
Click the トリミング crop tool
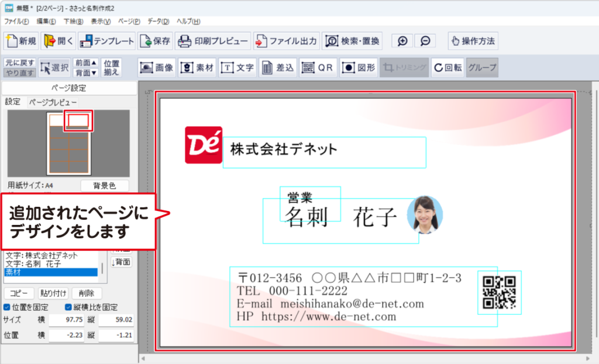click(x=404, y=68)
